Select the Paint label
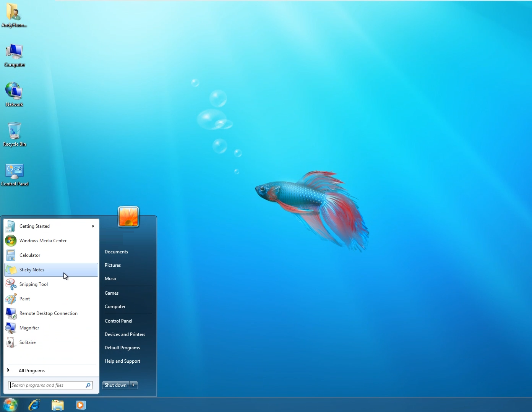 pyautogui.click(x=25, y=299)
